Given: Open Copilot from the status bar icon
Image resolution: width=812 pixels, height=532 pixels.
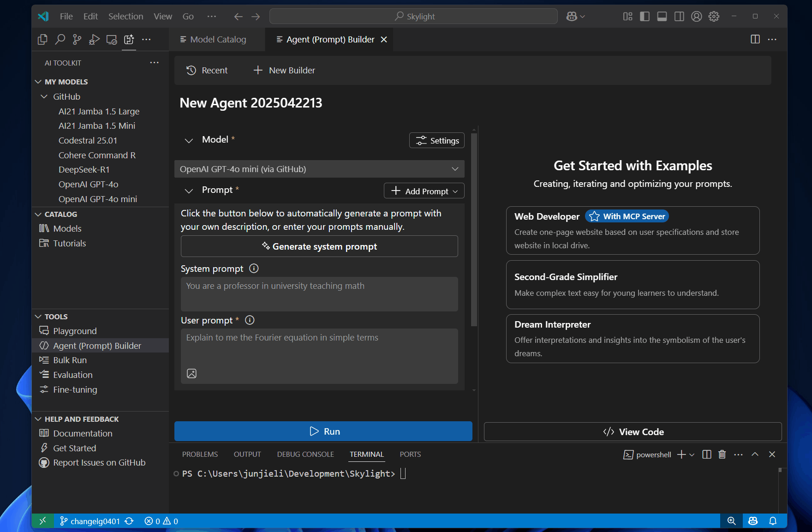Looking at the screenshot, I should coord(753,521).
